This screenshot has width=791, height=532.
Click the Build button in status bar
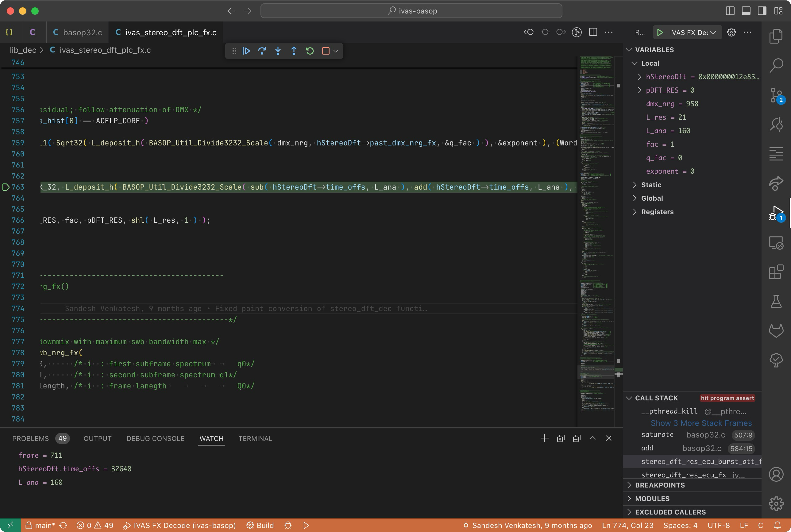[x=260, y=525]
